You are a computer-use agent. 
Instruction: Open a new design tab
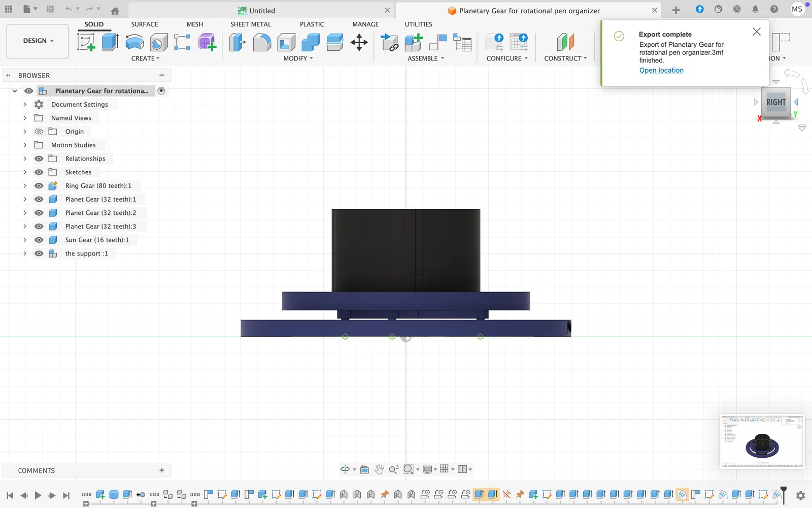pos(676,10)
